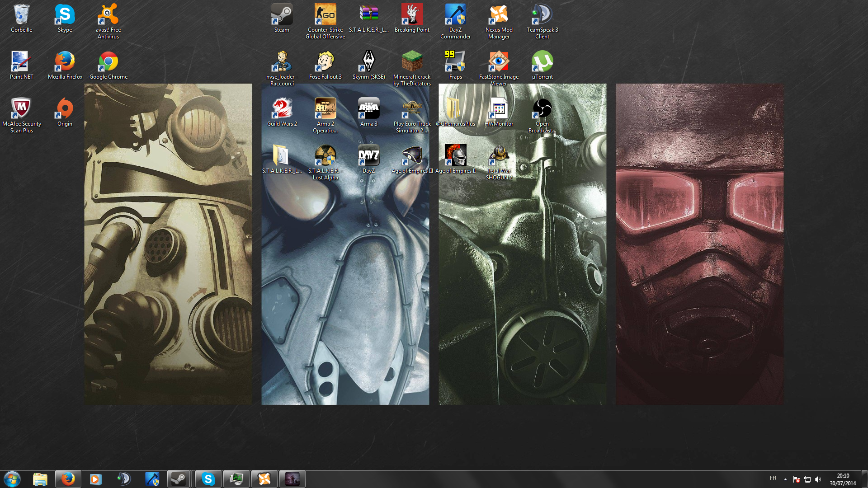868x488 pixels.
Task: Switch to Skype in the taskbar
Action: coord(208,479)
